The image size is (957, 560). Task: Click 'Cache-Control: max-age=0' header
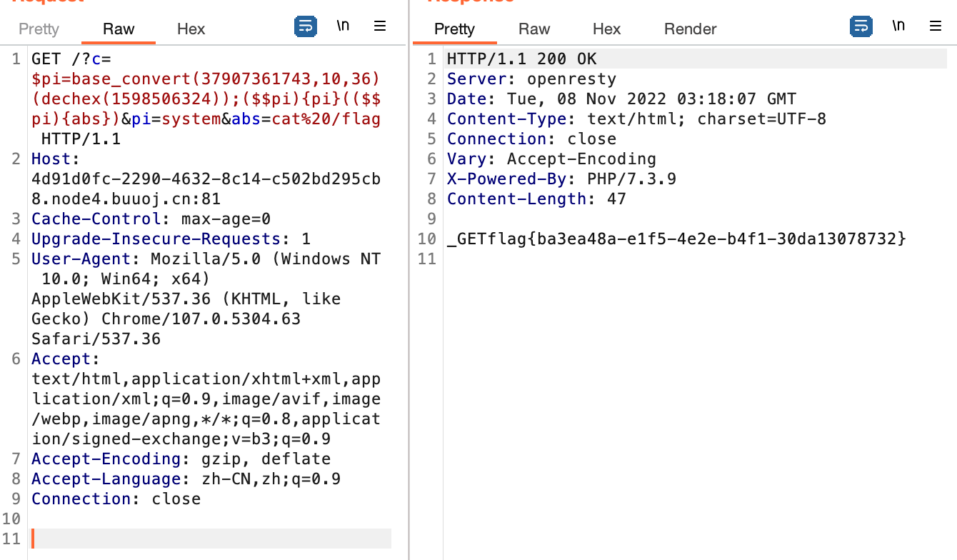[151, 219]
